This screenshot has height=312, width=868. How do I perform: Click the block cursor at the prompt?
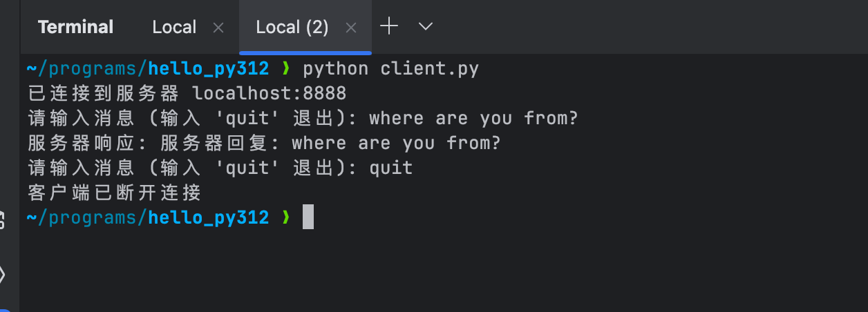(308, 217)
